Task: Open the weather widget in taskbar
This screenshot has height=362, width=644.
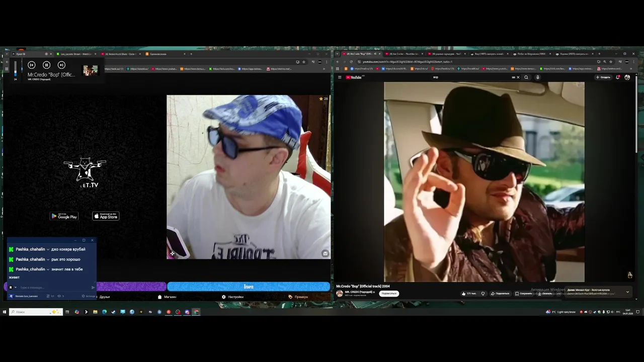Action: [x=561, y=312]
